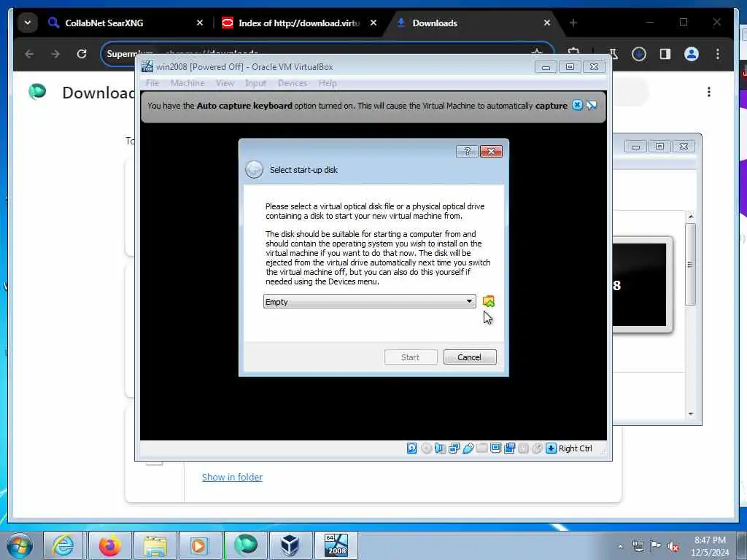Click the host key Right Ctrl indicator
Viewport: 747px width, 560px height.
point(569,448)
